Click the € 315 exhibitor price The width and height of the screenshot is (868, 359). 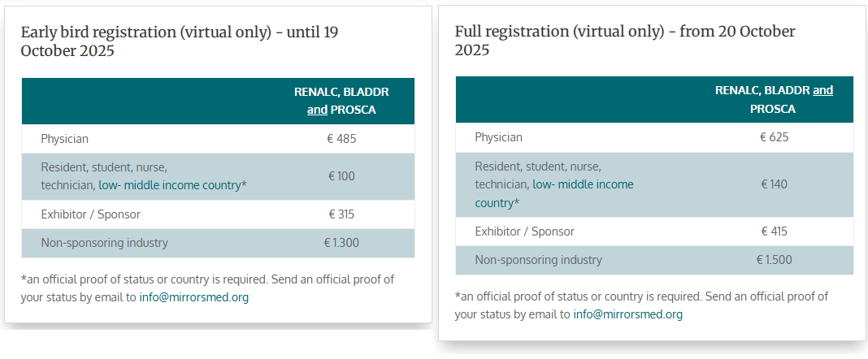tap(341, 214)
